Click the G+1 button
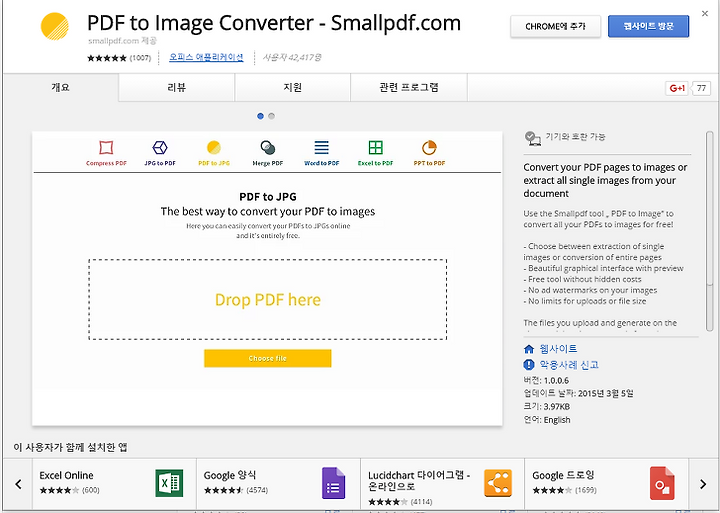 click(x=677, y=88)
